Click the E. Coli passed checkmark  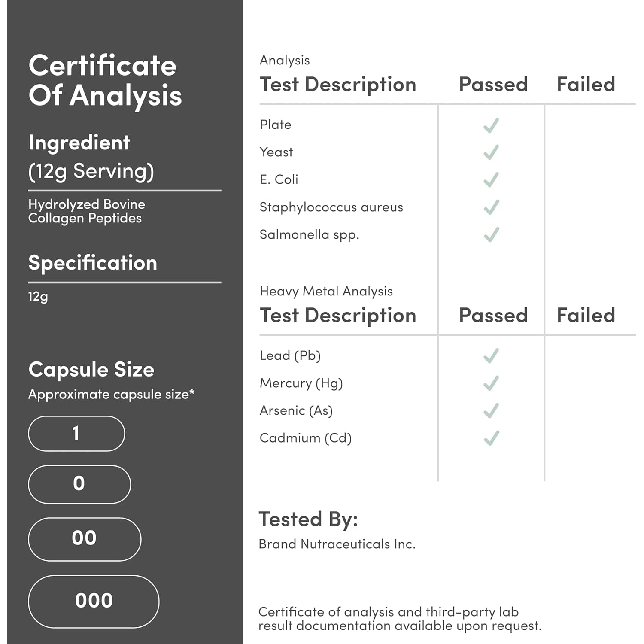491,180
